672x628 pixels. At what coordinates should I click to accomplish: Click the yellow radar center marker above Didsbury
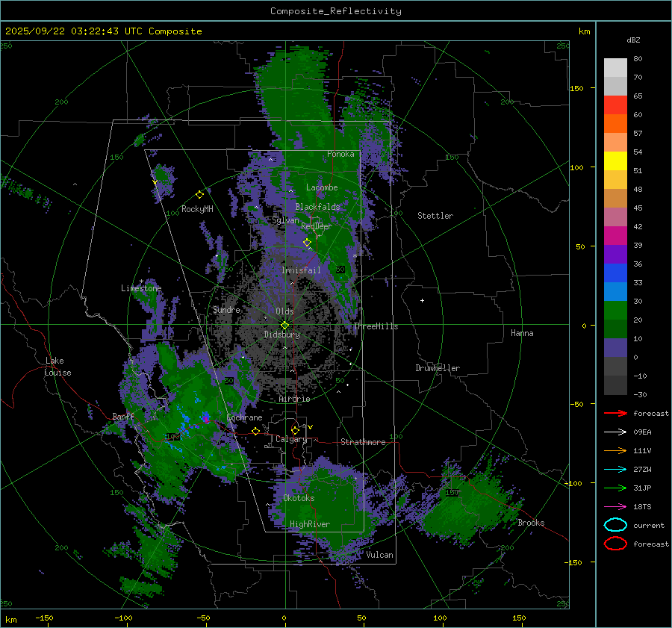pos(284,325)
